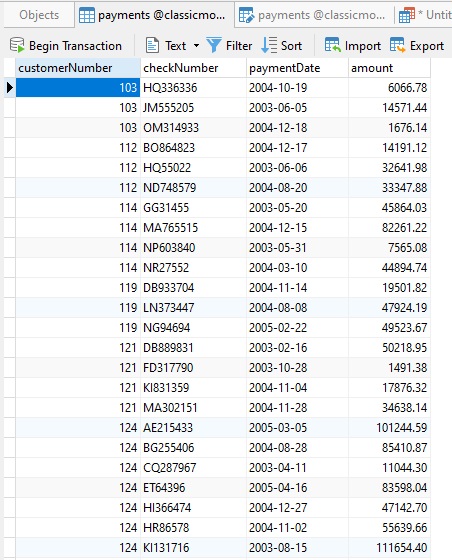This screenshot has height=560, width=452.
Task: Click amount cell 101244.59
Action: coord(389,428)
